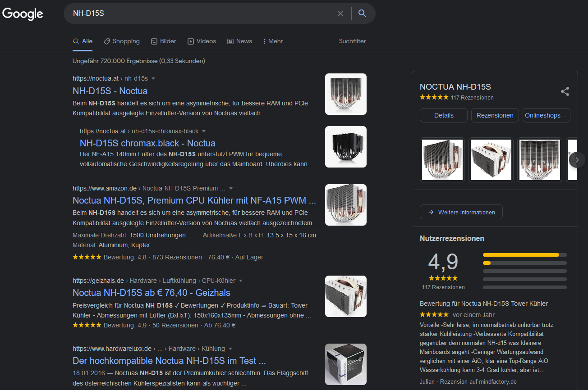Click the thumbnail beside the NH-D15S - Noctua result

tap(346, 94)
